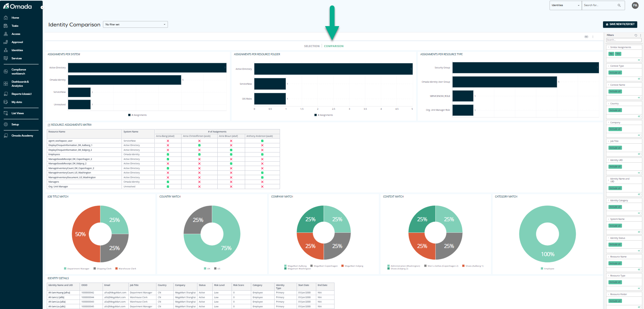Toggle the Context Name filter switch
The height and width of the screenshot is (309, 644).
point(640,98)
